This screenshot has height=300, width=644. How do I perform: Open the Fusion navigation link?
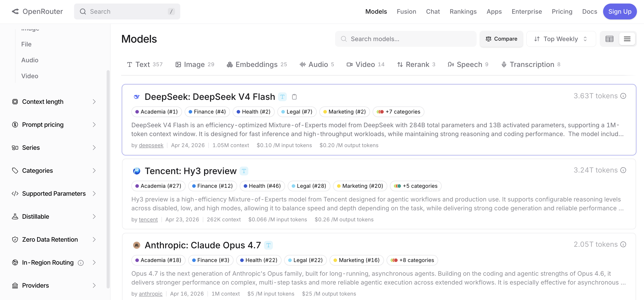(x=406, y=11)
